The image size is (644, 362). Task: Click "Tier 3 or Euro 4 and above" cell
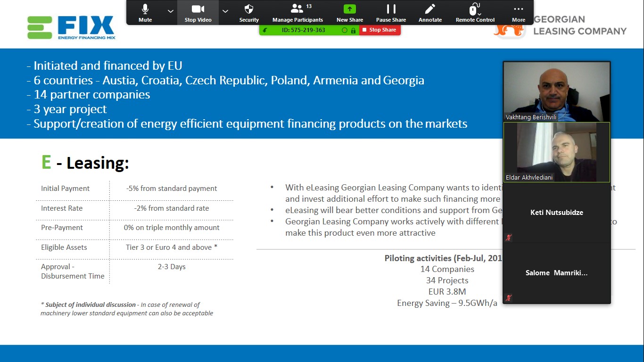pos(172,247)
